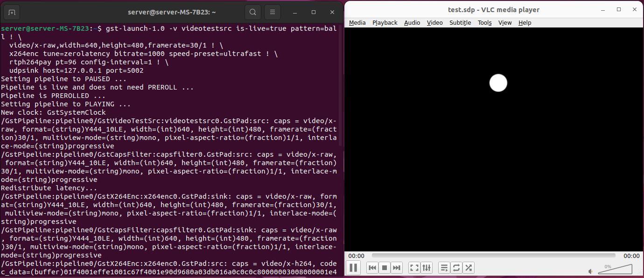Close the VLC media player window
This screenshot has height=278, width=644.
634,9
